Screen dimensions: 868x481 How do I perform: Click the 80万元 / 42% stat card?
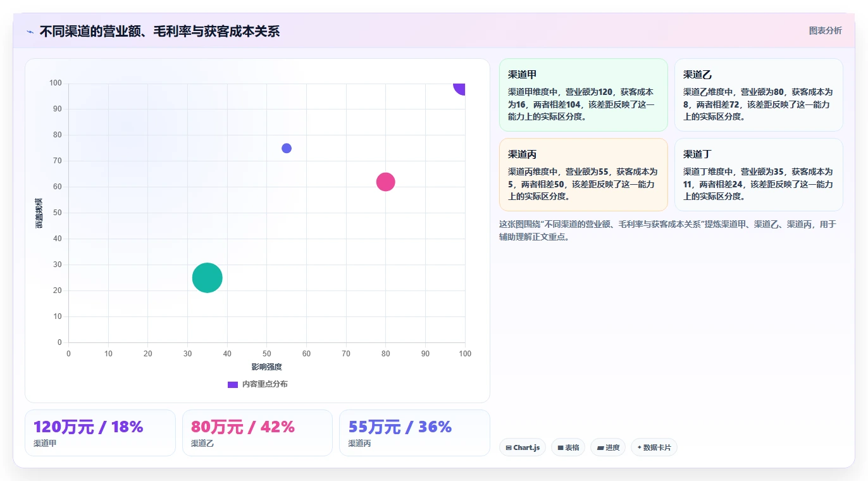(257, 433)
